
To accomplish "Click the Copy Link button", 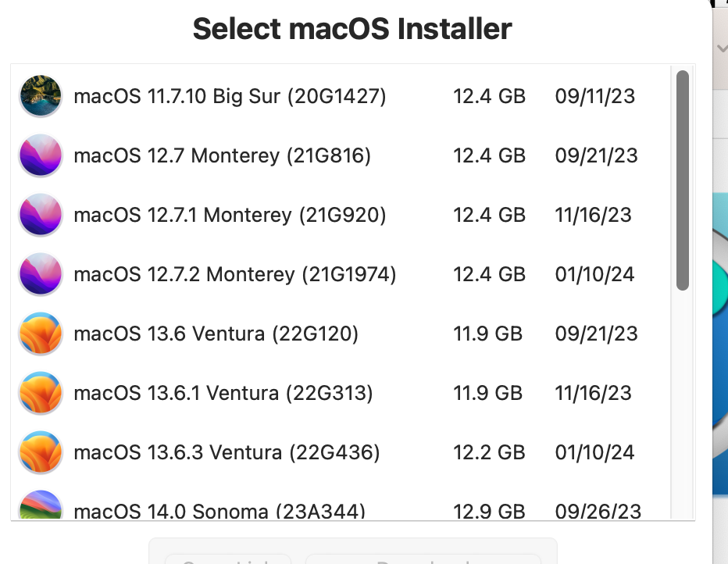I will [x=227, y=559].
